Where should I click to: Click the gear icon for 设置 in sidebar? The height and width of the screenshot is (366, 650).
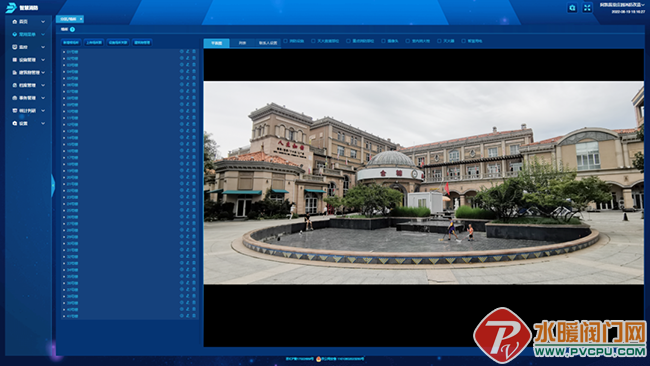click(15, 123)
